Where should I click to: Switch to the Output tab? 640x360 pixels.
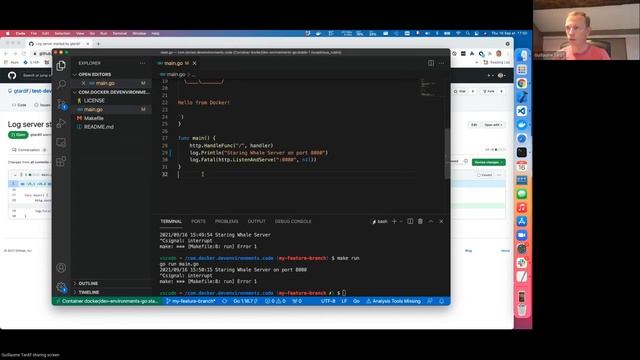click(256, 221)
